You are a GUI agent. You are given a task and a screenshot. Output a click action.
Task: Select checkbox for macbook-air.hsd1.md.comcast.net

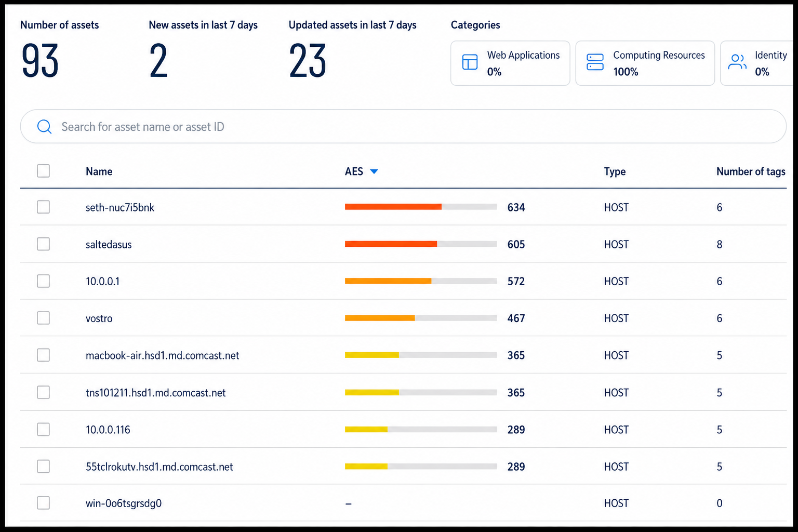pyautogui.click(x=44, y=355)
